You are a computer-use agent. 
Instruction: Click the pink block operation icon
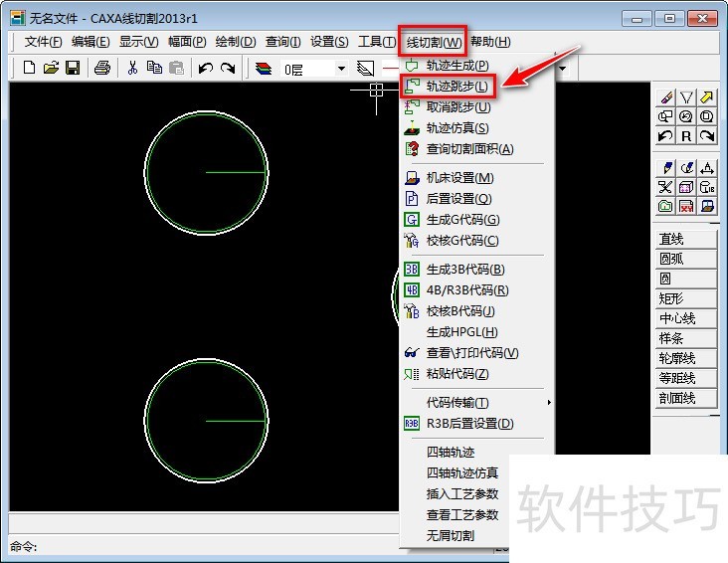pos(686,187)
